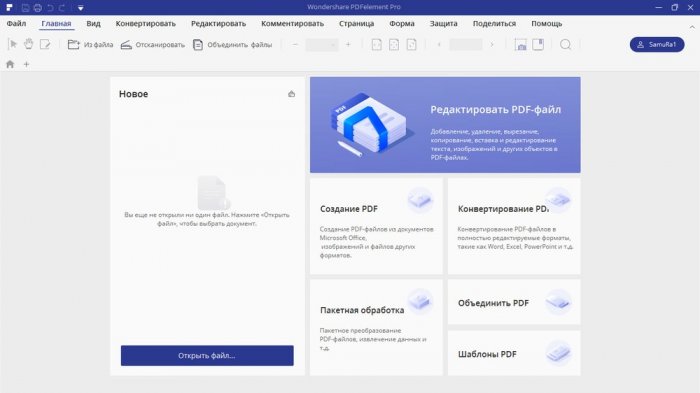Click the Save icon in quick access bar
The image size is (700, 393).
pyautogui.click(x=25, y=8)
